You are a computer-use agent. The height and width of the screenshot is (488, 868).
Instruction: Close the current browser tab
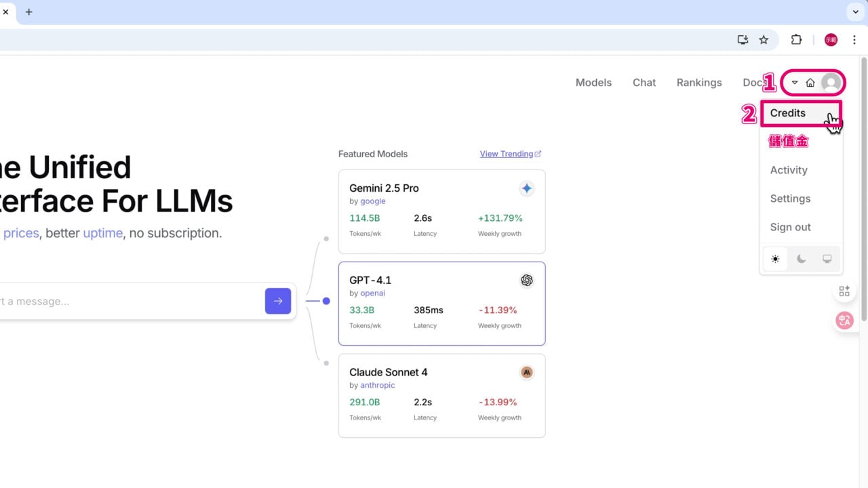(x=5, y=12)
